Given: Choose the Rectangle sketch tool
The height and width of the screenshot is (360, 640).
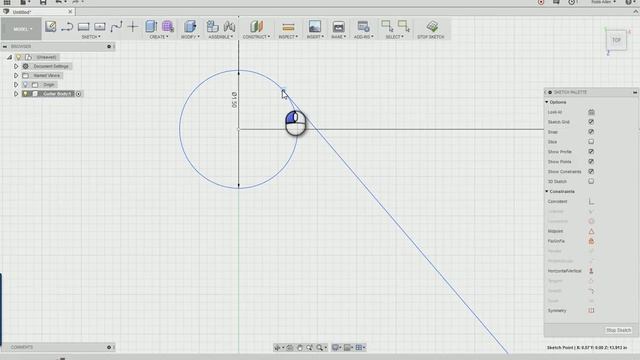Looking at the screenshot, I should tap(83, 27).
